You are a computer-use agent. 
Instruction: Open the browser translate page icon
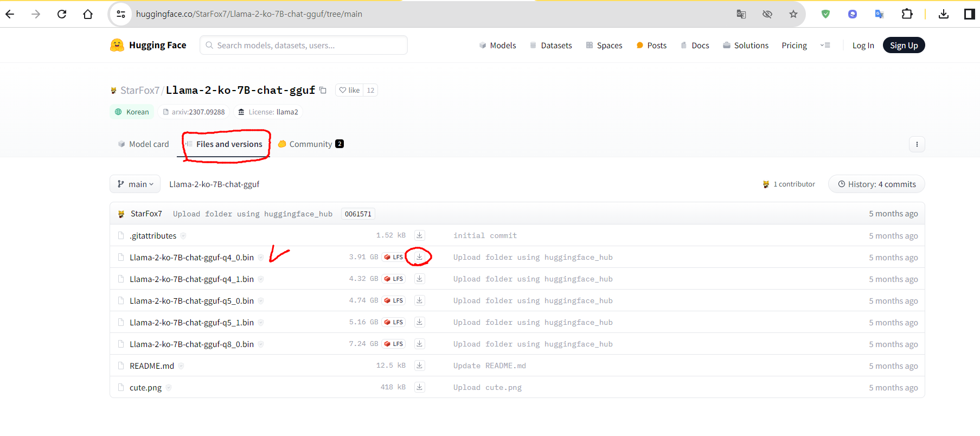[741, 14]
